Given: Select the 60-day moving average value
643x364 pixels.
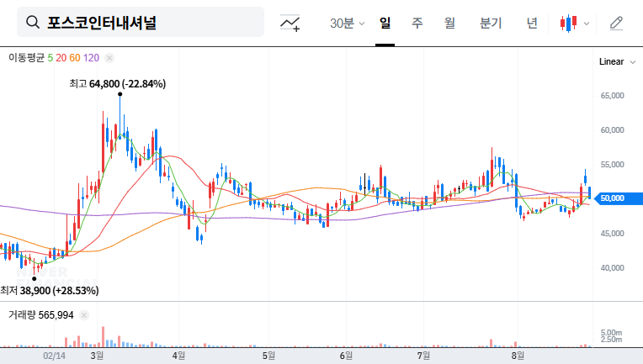Looking at the screenshot, I should pyautogui.click(x=75, y=58).
